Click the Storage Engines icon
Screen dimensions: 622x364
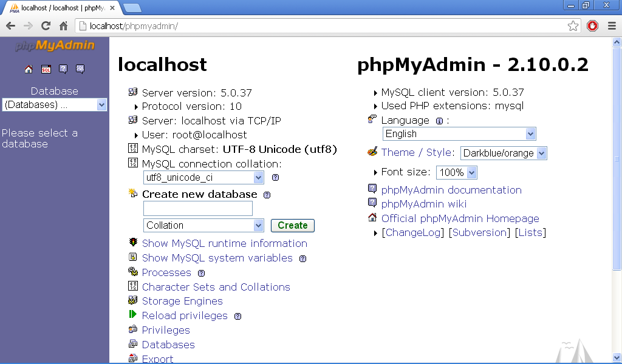coord(133,300)
